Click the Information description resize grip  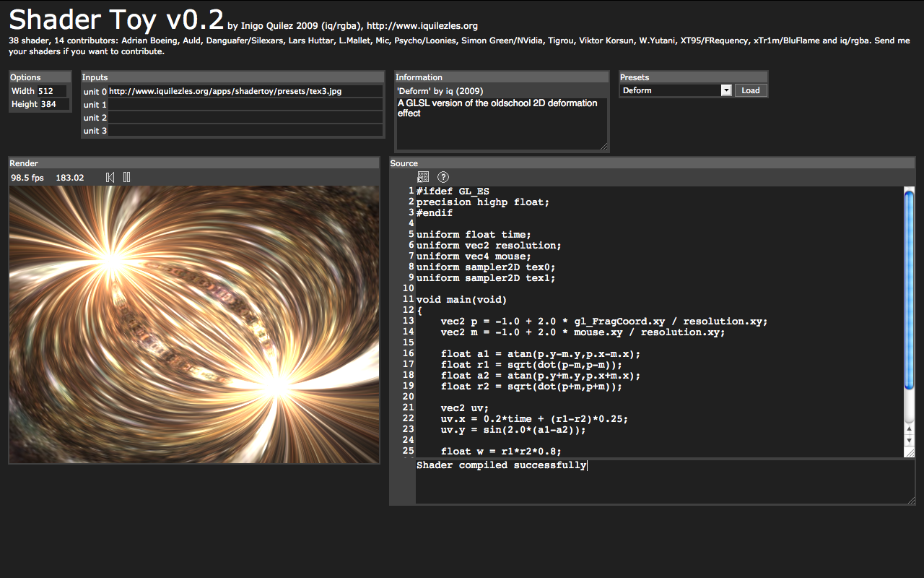pos(603,147)
